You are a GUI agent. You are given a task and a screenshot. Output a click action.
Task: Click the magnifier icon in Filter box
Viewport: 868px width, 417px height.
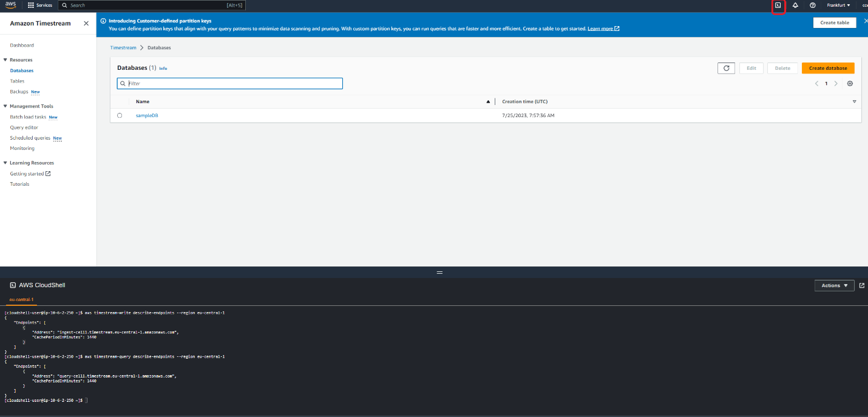click(x=123, y=83)
